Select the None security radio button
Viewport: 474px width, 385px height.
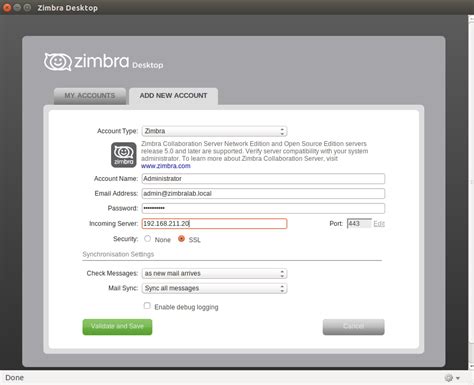coord(147,239)
